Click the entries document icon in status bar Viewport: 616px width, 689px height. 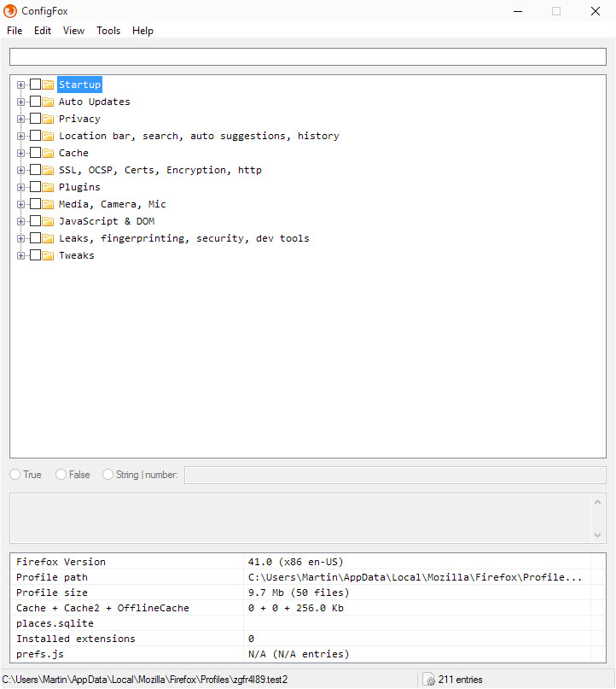tap(429, 680)
